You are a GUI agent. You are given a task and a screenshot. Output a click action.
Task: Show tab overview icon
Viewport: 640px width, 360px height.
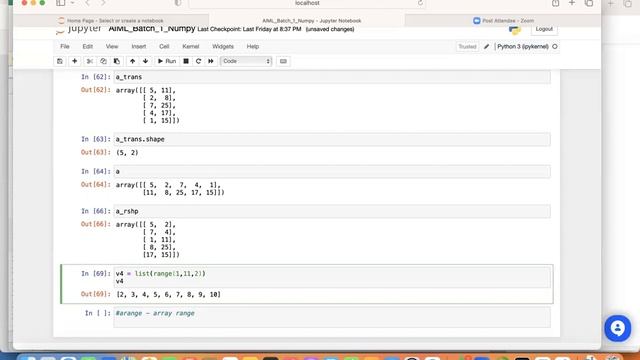point(589,3)
